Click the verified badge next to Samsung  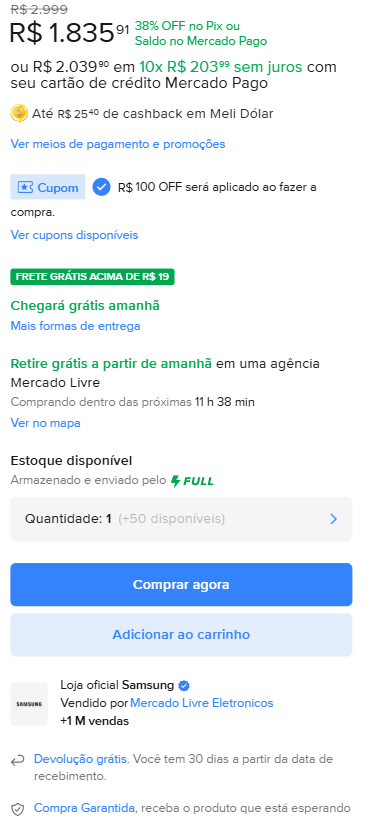184,685
